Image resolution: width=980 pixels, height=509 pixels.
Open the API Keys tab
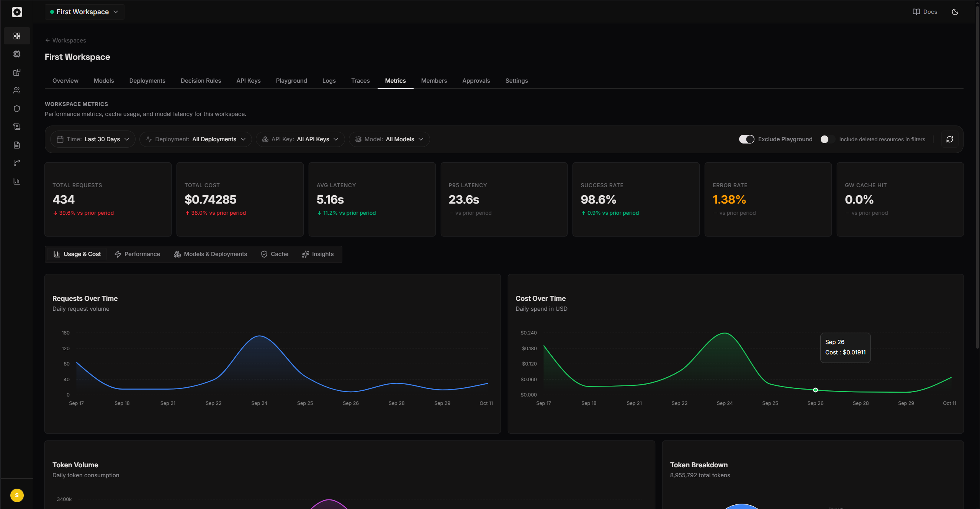pyautogui.click(x=249, y=81)
